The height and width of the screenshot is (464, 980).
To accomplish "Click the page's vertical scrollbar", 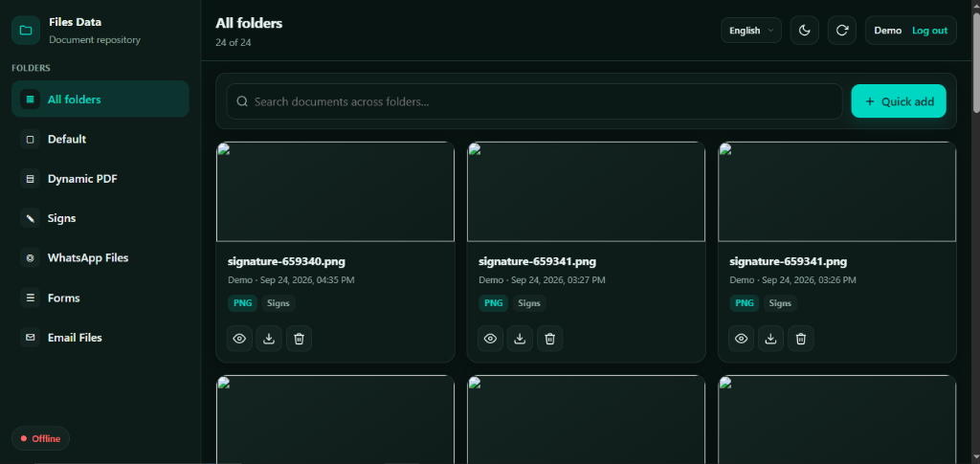I will click(x=976, y=61).
